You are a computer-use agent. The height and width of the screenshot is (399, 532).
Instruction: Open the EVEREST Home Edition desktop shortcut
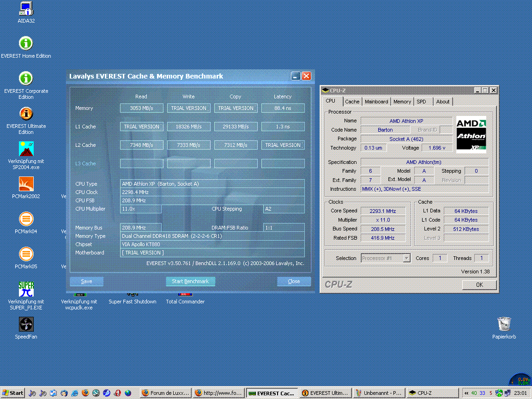pos(26,44)
